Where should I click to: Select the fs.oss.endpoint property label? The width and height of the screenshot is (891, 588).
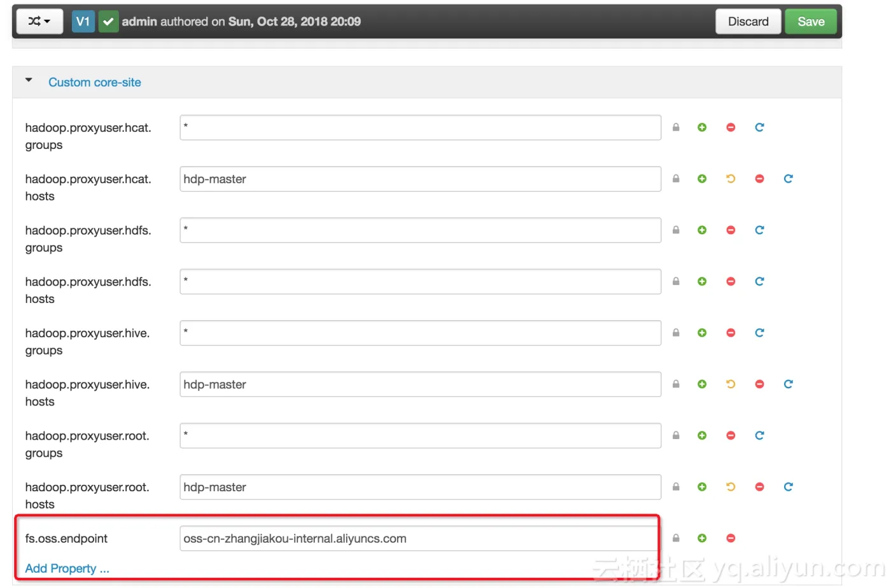click(66, 539)
